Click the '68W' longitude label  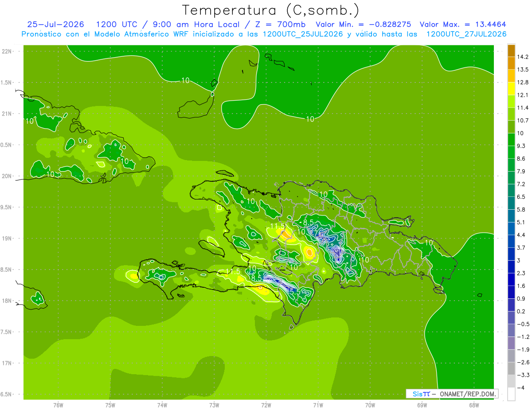pyautogui.click(x=473, y=405)
